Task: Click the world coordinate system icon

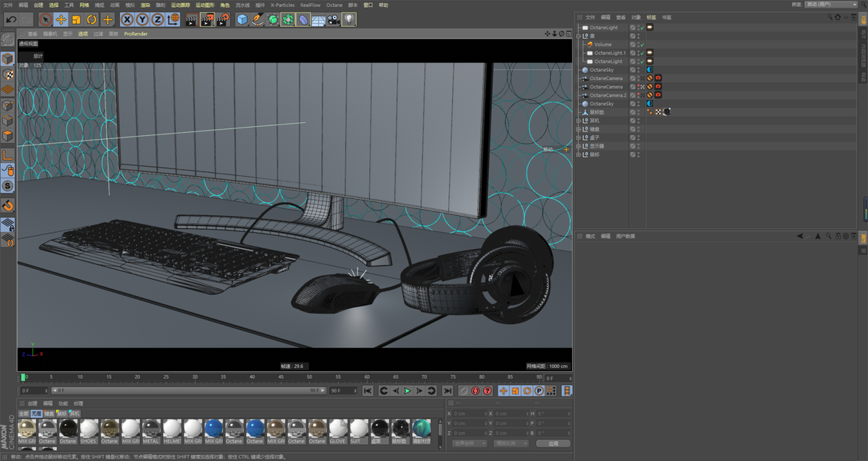Action: tap(173, 19)
